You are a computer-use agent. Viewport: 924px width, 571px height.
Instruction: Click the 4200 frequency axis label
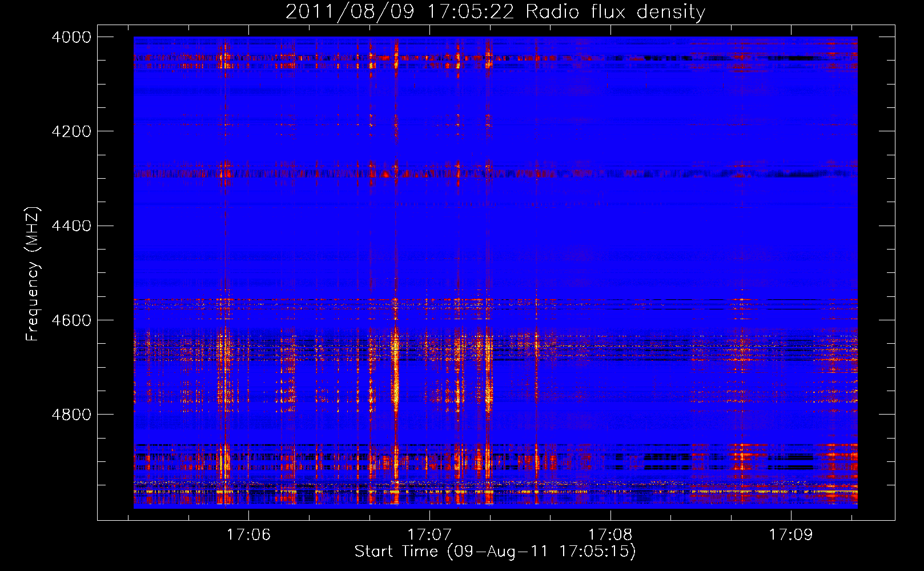coord(71,131)
